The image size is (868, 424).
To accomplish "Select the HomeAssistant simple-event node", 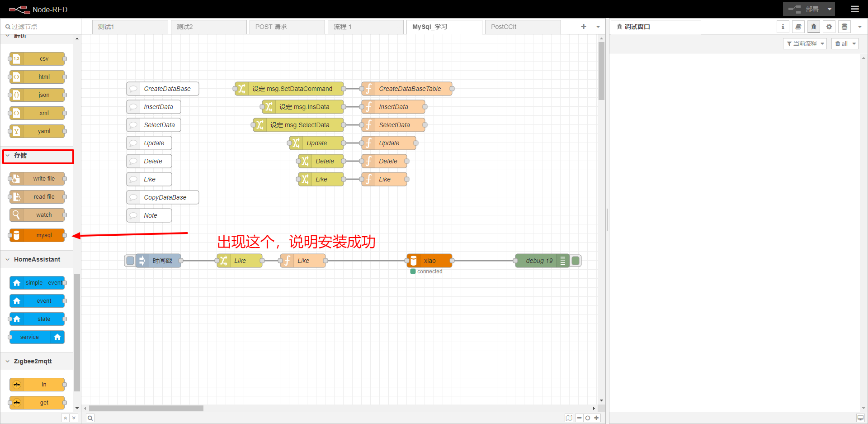I will (x=37, y=283).
